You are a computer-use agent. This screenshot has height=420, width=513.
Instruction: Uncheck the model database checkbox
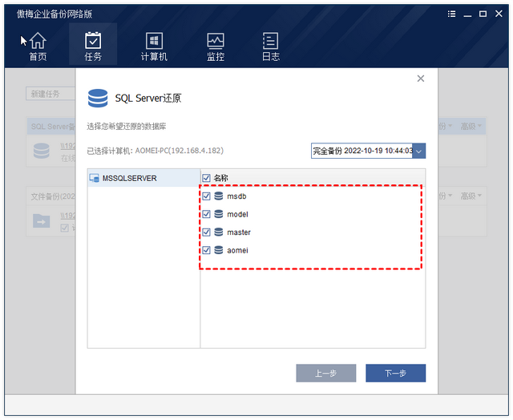[x=206, y=214]
